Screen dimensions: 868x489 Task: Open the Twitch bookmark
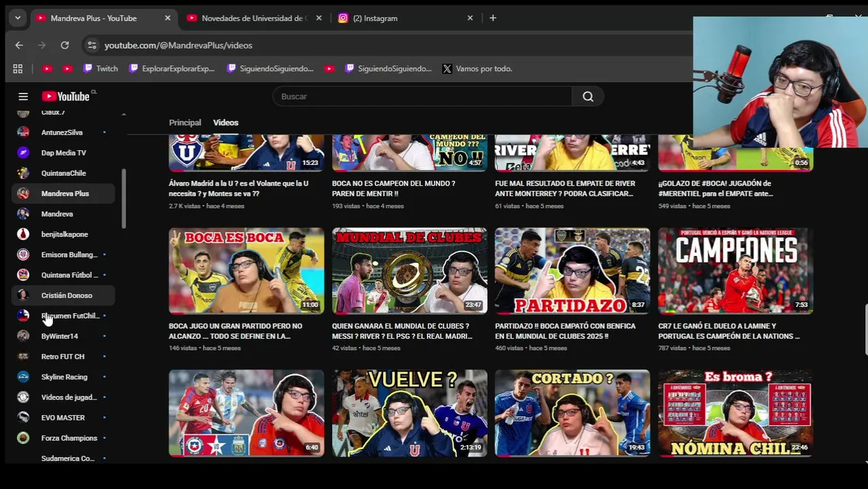tap(101, 69)
